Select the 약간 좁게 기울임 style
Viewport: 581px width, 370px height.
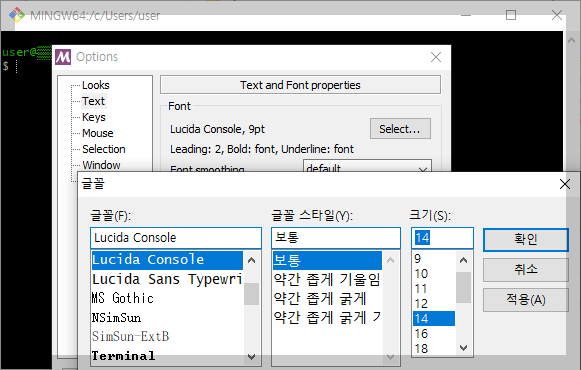327,280
